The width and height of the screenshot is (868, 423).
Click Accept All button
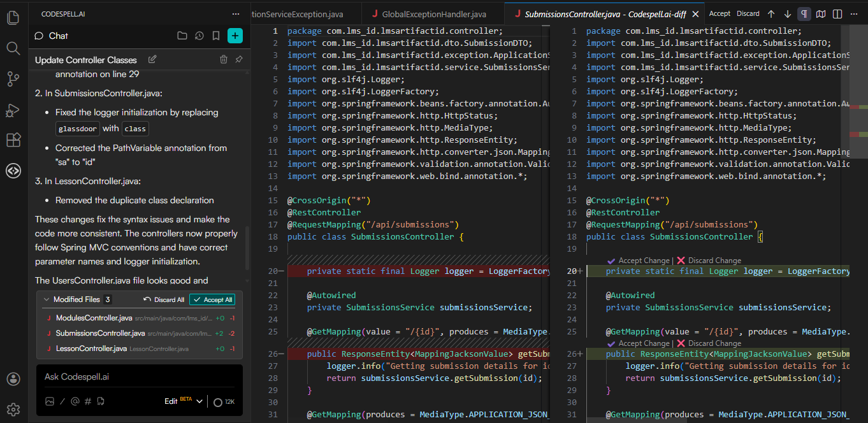coord(213,299)
